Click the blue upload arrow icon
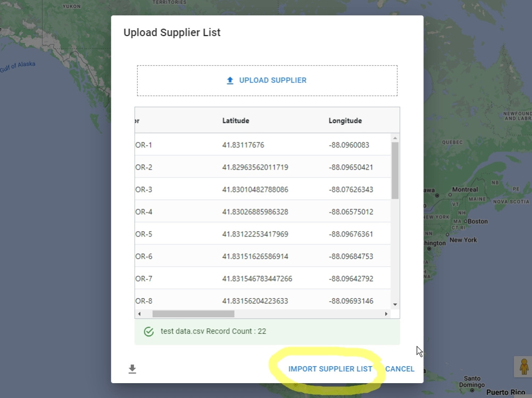The image size is (532, 398). [230, 80]
